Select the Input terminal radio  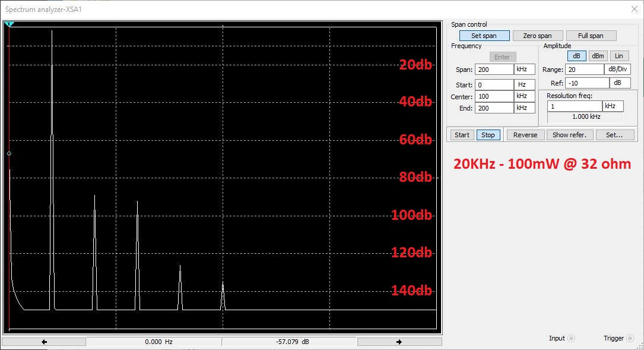tap(572, 339)
